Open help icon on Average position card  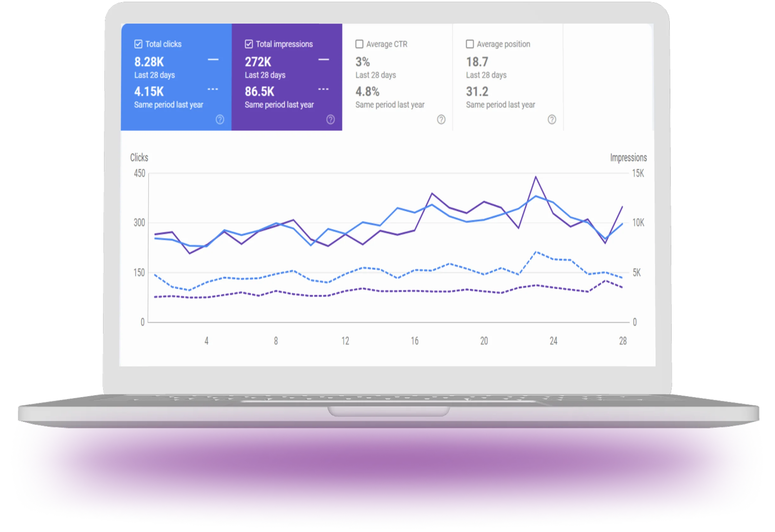552,119
